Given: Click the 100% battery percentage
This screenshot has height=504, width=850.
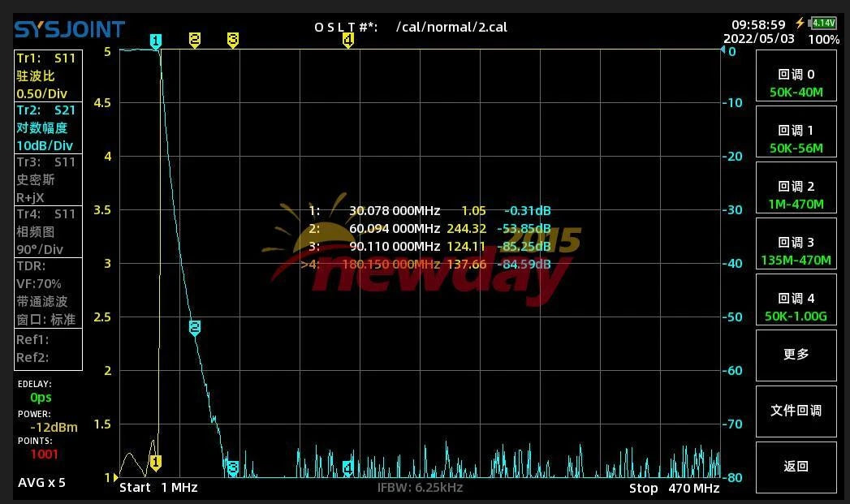Looking at the screenshot, I should [x=823, y=40].
